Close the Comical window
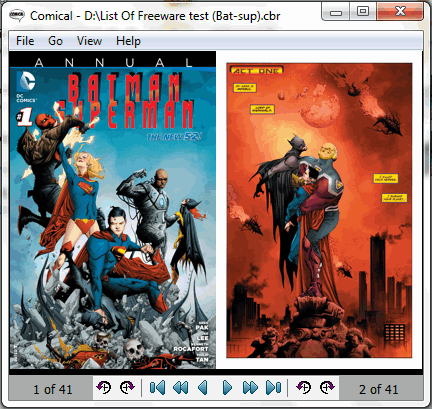Image resolution: width=432 pixels, height=409 pixels. 400,12
